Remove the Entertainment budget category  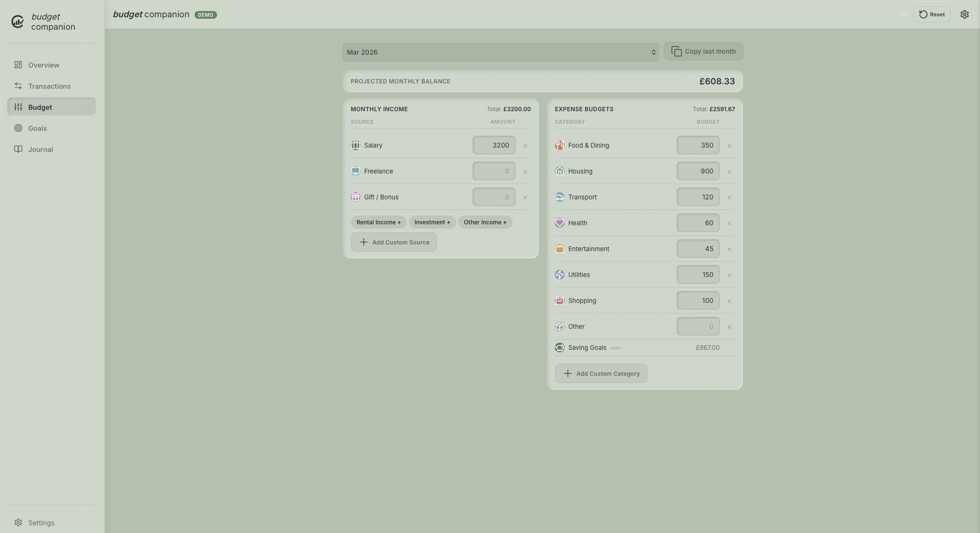coord(729,249)
